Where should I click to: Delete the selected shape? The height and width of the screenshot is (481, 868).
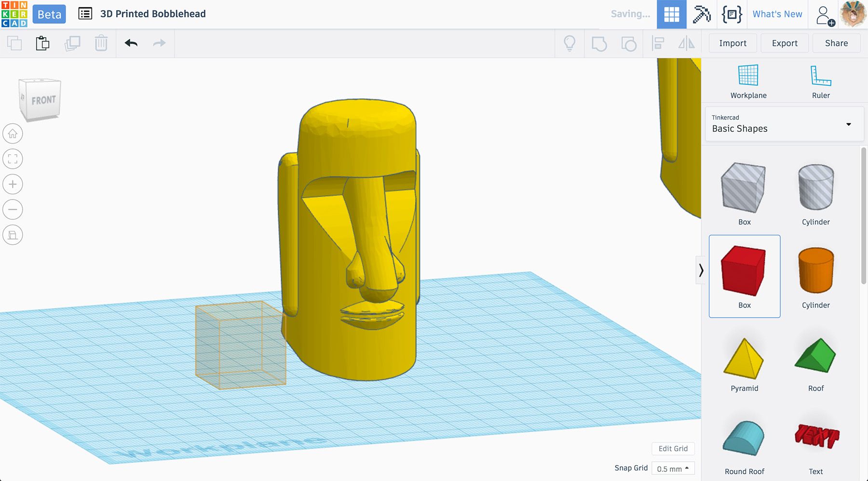[x=101, y=43]
